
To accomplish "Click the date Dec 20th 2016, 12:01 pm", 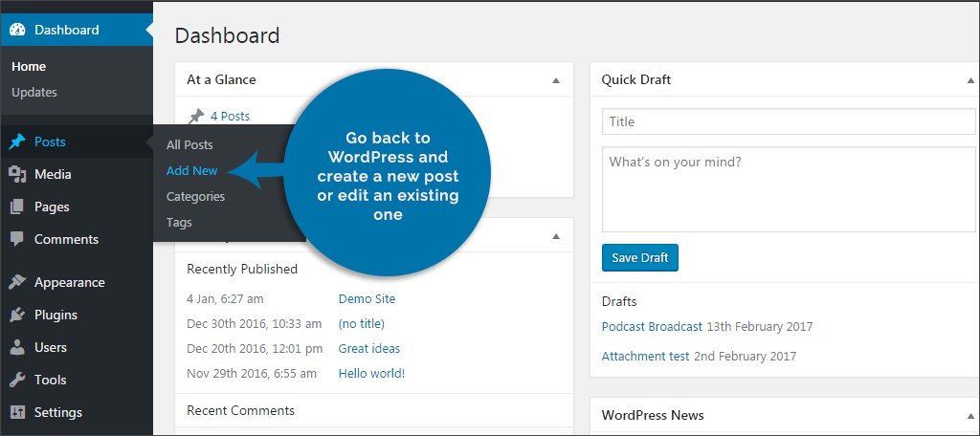I will pyautogui.click(x=255, y=349).
